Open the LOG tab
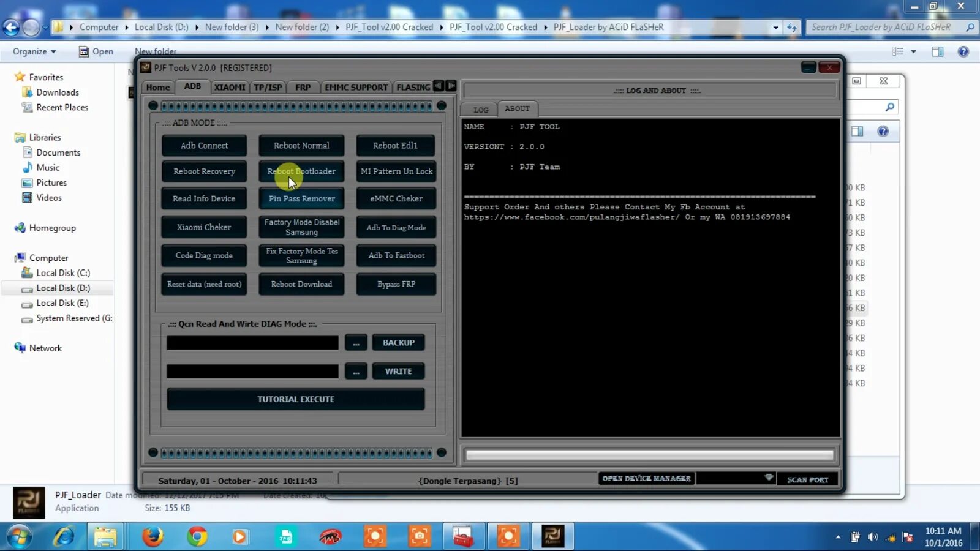The image size is (980, 551). click(x=481, y=110)
